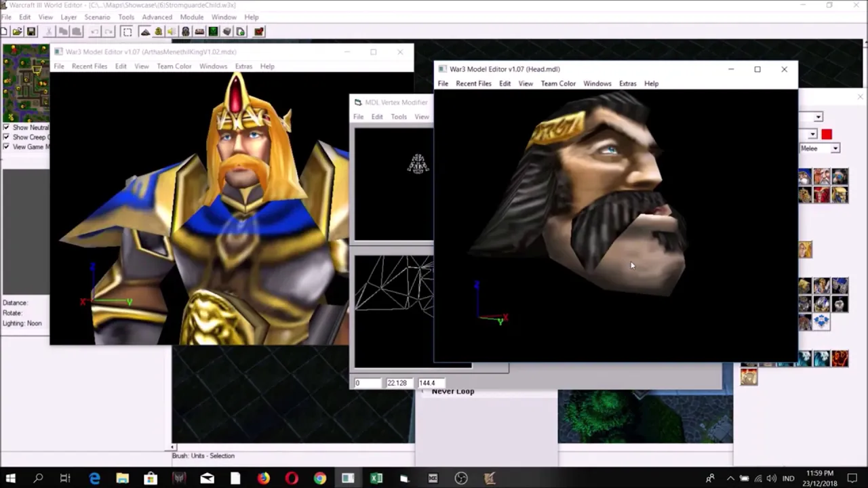This screenshot has width=868, height=488.
Task: Click the Redo arrow toolbar icon
Action: 108,31
